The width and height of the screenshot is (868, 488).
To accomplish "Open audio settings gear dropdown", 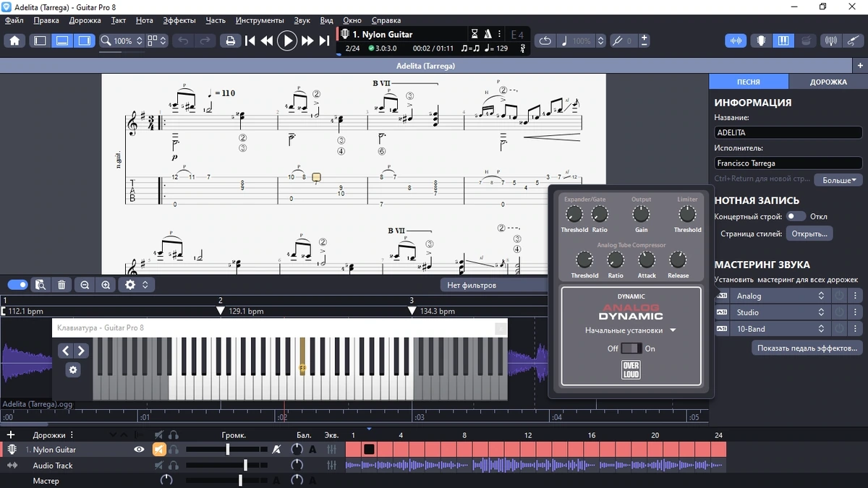I will click(135, 285).
